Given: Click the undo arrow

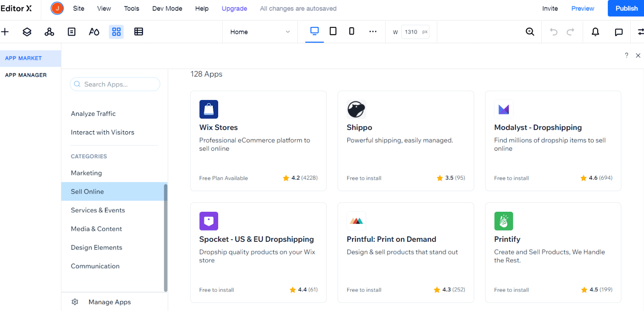Looking at the screenshot, I should pyautogui.click(x=554, y=32).
